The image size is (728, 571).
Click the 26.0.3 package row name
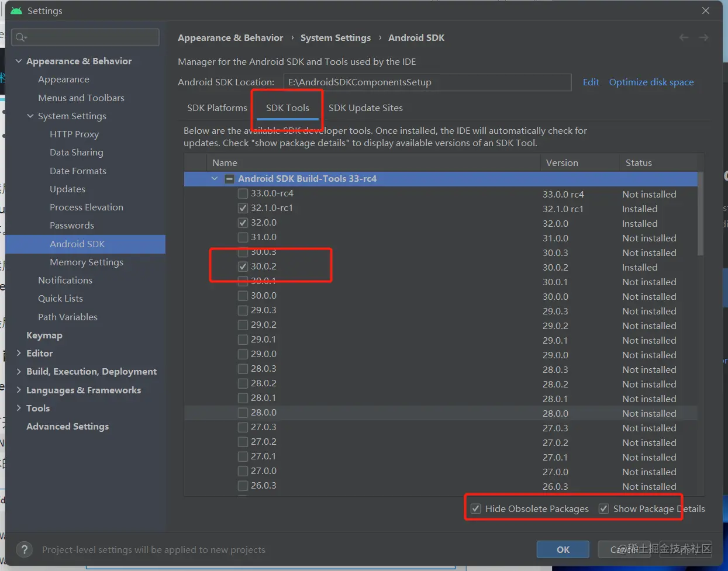click(263, 486)
